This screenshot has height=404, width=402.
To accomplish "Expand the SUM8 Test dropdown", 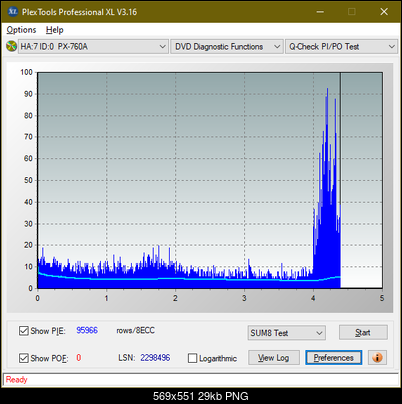I will [x=287, y=333].
